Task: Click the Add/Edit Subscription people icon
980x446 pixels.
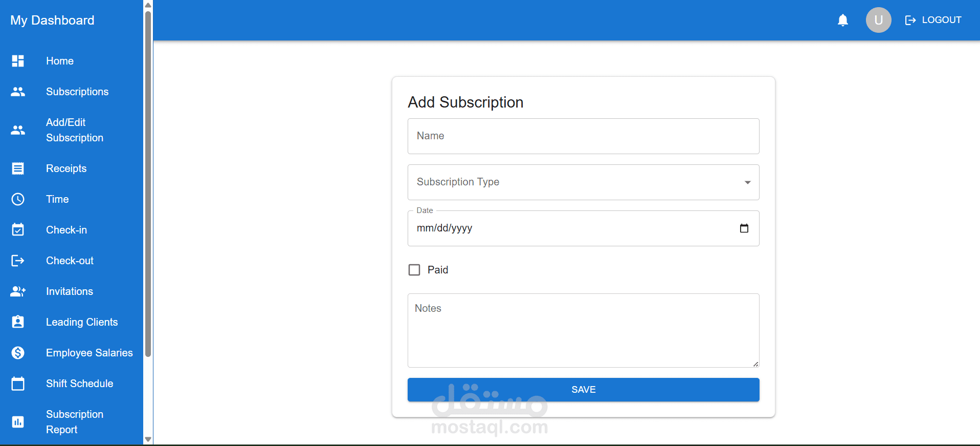Action: point(18,130)
